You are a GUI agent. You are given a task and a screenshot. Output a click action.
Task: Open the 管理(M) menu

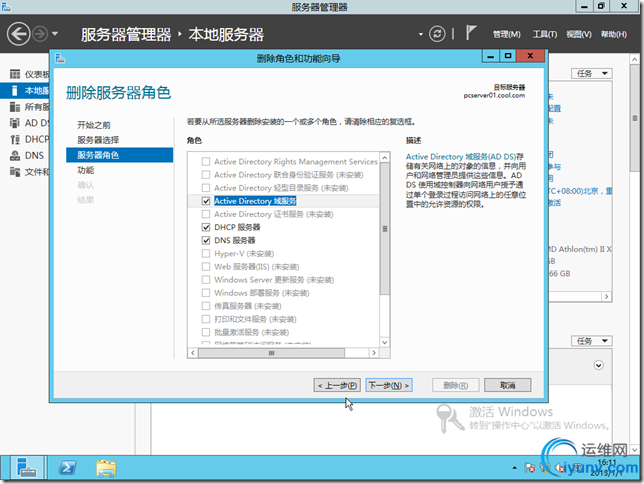pyautogui.click(x=506, y=35)
